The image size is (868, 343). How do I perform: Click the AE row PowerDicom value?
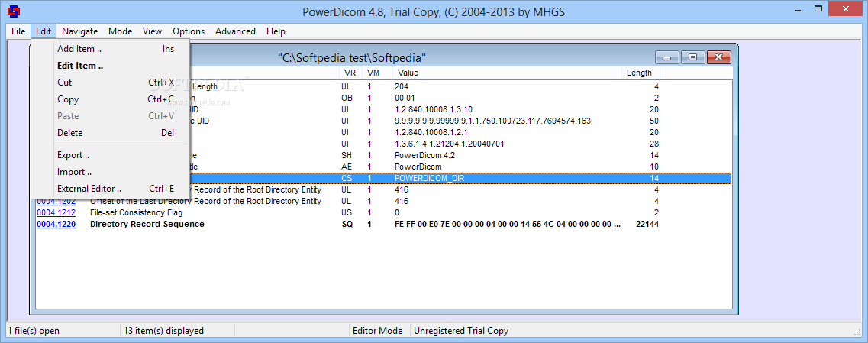click(418, 167)
